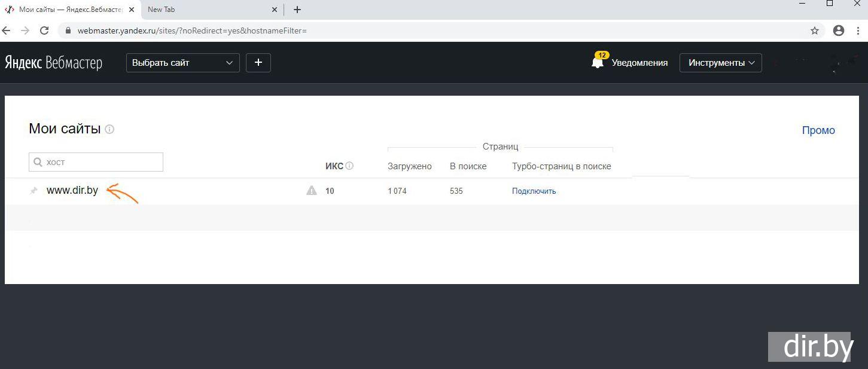
Task: Bookmark page with star icon
Action: tap(815, 31)
